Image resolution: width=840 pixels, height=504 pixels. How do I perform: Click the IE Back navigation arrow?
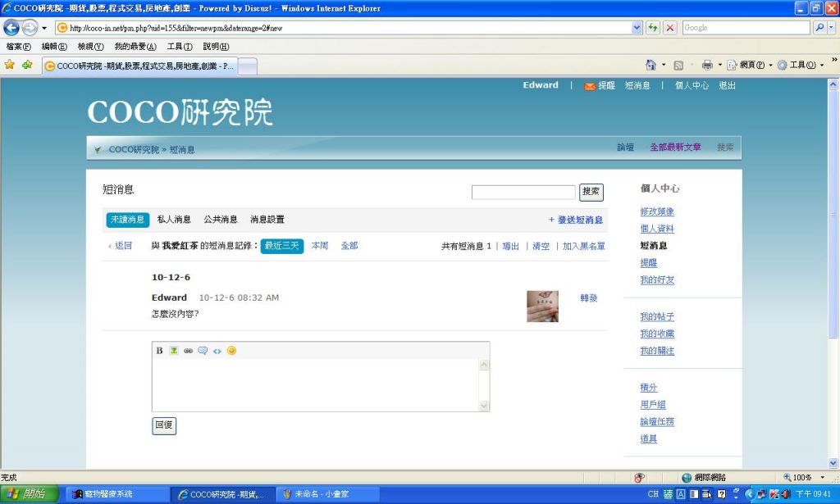pos(11,27)
